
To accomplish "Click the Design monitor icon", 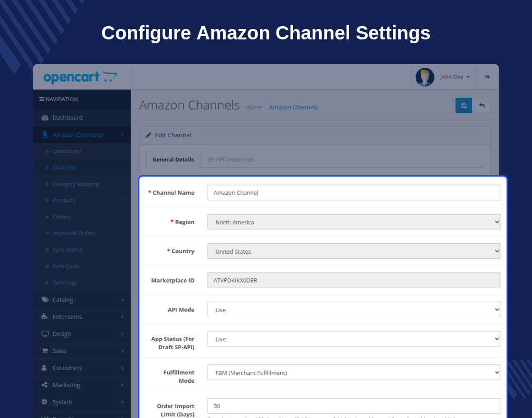I will click(45, 333).
